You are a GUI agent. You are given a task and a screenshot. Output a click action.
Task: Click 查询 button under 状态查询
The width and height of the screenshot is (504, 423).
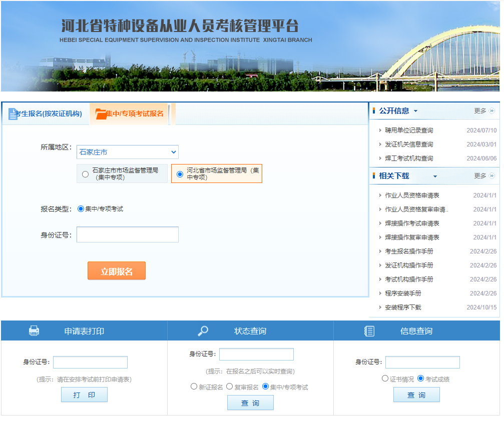tap(250, 403)
